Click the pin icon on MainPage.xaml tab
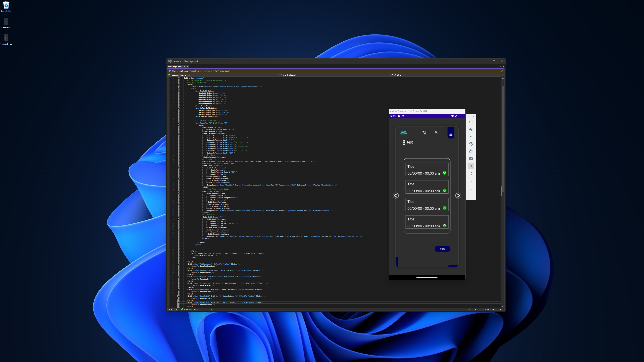644x362 pixels. (185, 67)
